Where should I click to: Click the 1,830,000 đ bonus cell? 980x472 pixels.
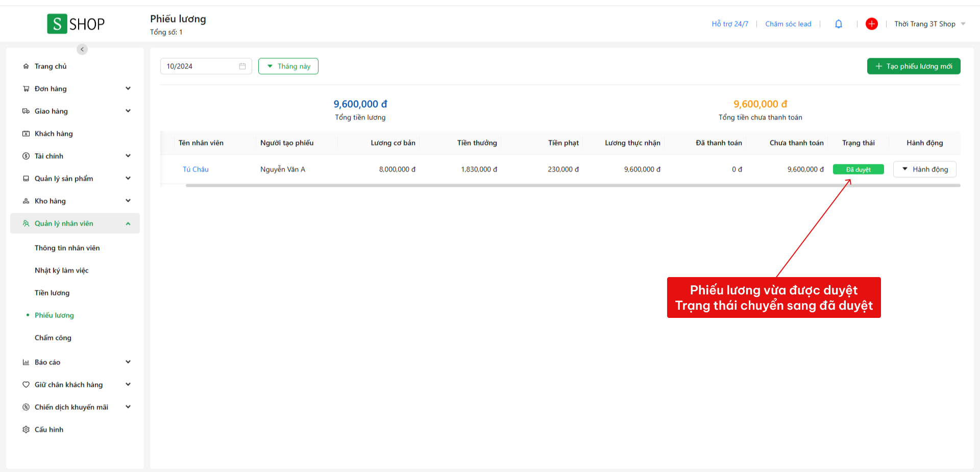point(479,169)
